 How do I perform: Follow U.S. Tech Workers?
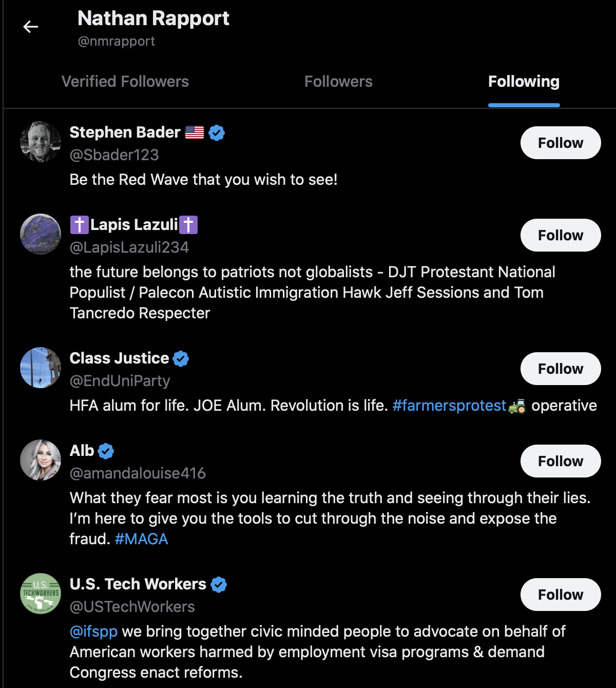[x=560, y=595]
